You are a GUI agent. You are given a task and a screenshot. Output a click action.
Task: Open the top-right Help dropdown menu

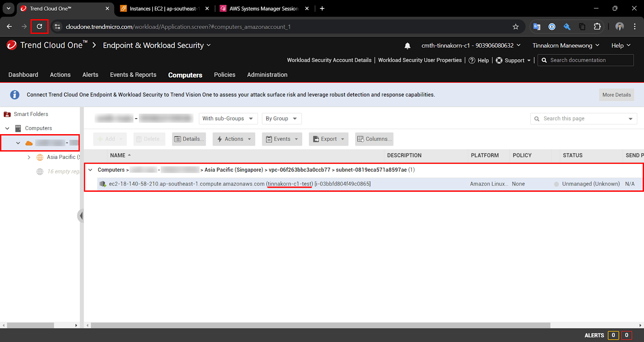[x=621, y=45]
